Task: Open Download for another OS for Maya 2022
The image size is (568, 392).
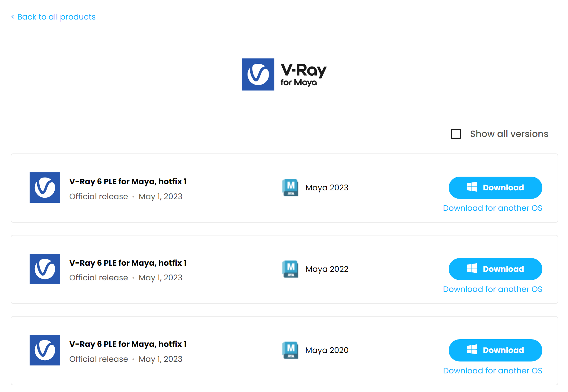Action: point(493,289)
